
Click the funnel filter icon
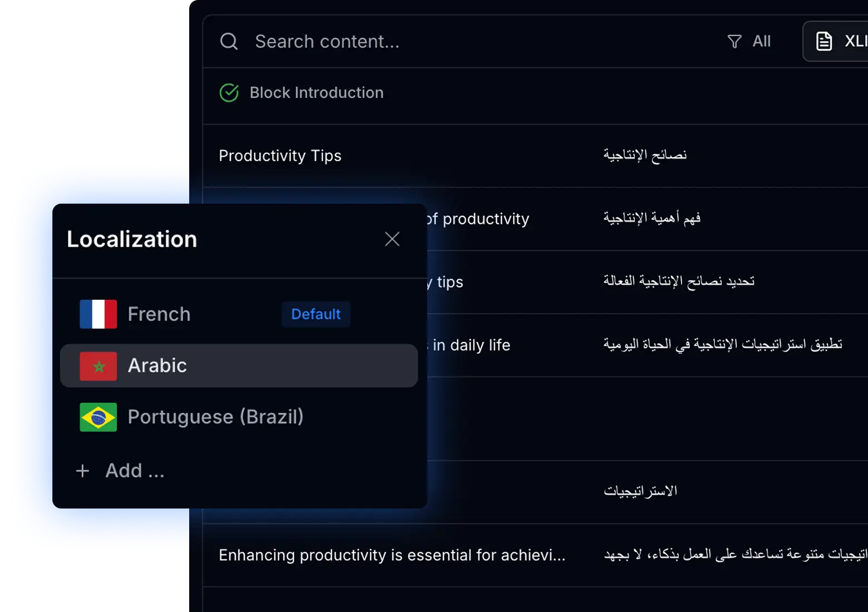point(735,41)
